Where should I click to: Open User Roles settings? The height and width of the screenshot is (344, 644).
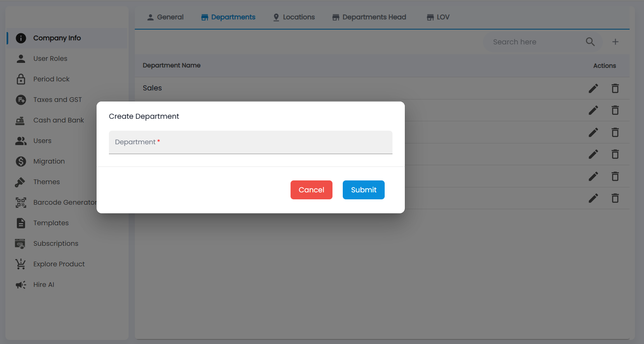pos(67,59)
